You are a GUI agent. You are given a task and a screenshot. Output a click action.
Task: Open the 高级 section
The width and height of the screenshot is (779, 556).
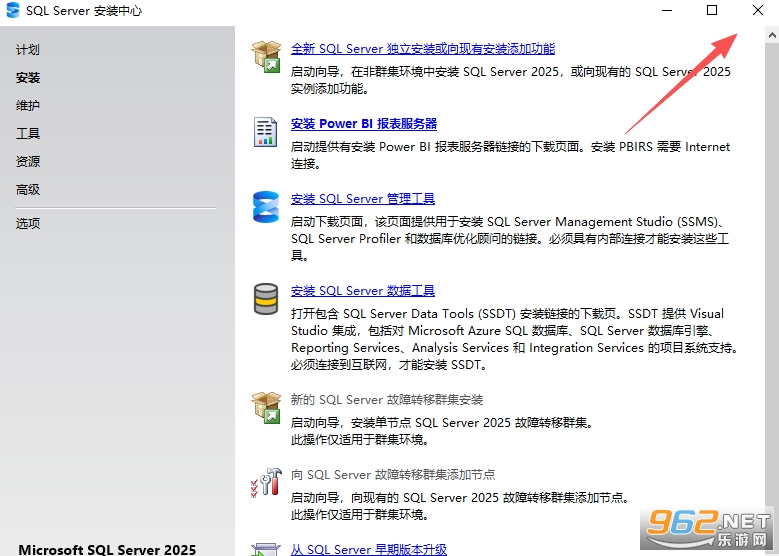(27, 189)
